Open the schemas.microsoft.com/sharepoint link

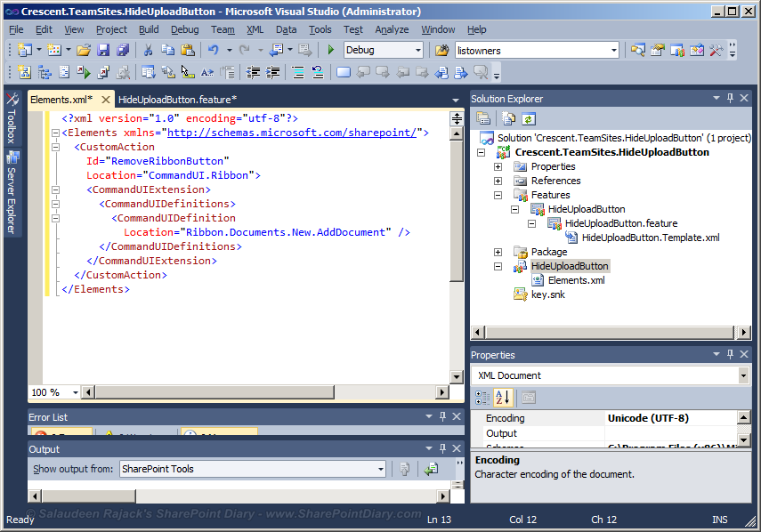tap(292, 133)
